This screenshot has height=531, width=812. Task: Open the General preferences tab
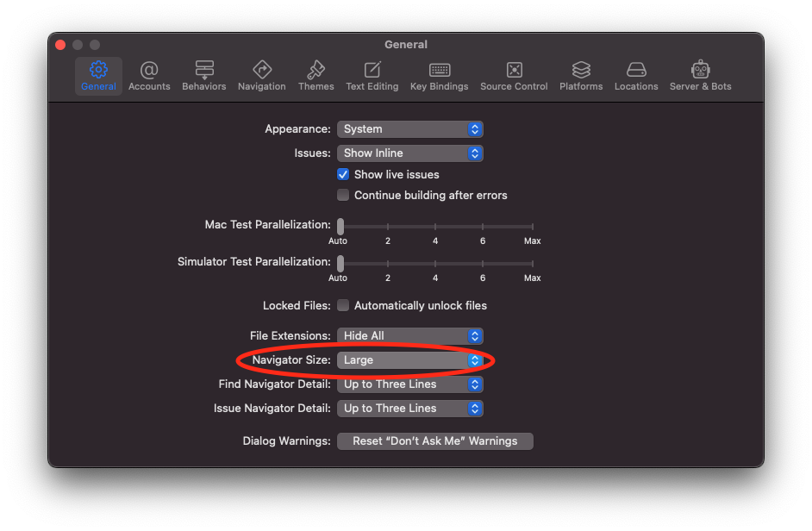point(98,76)
